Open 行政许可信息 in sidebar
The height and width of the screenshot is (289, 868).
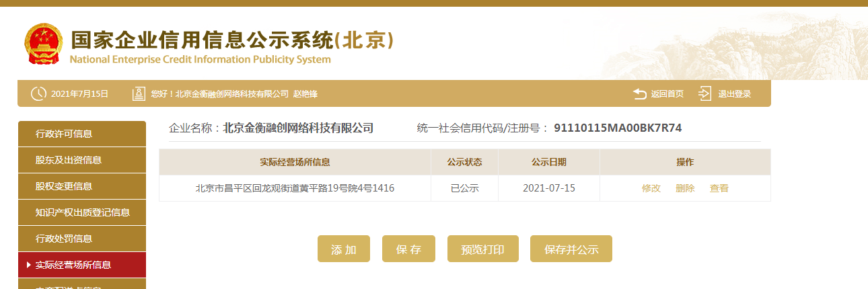tap(82, 134)
